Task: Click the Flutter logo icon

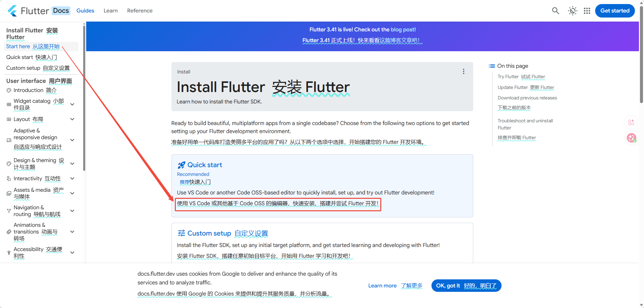Action: (12, 11)
